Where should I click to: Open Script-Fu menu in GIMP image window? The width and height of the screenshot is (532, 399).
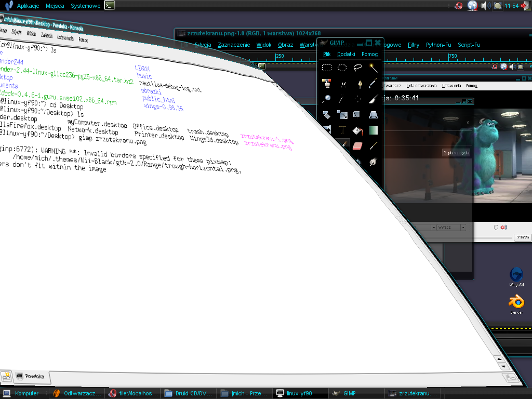[469, 45]
